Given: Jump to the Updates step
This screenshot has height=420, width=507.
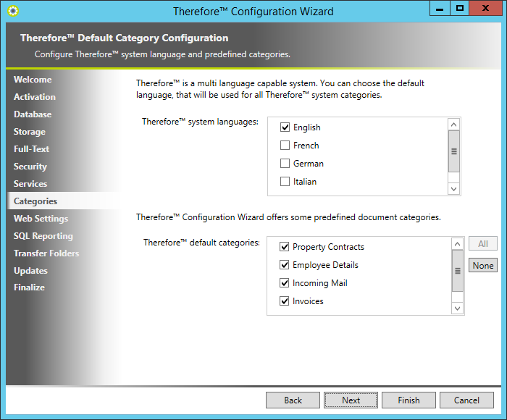Looking at the screenshot, I should tap(30, 271).
